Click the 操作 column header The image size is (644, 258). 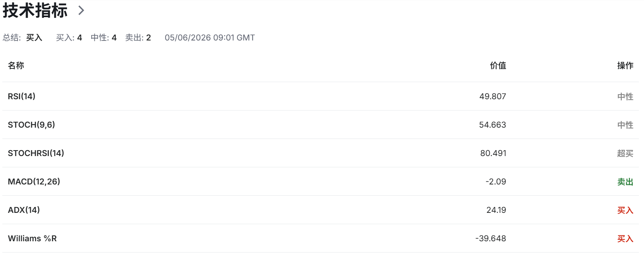coord(625,65)
